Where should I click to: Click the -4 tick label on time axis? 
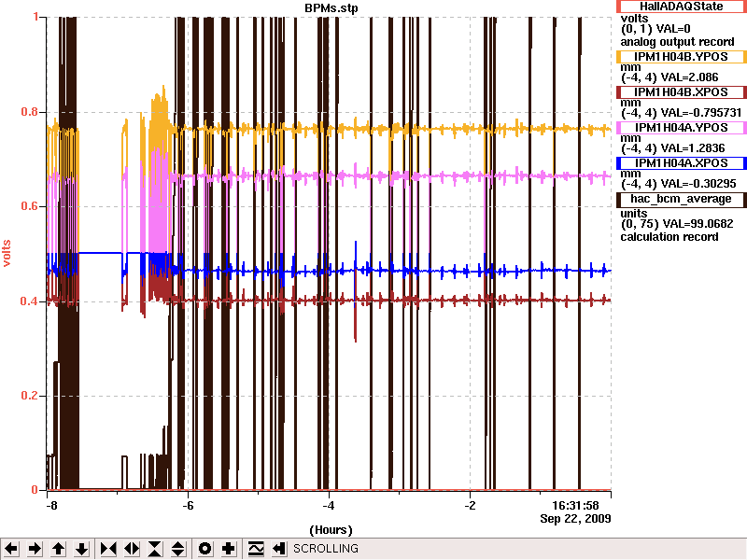pos(329,506)
